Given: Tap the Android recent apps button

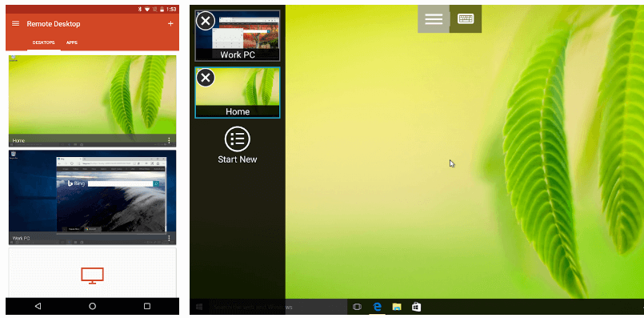Looking at the screenshot, I should 147,306.
